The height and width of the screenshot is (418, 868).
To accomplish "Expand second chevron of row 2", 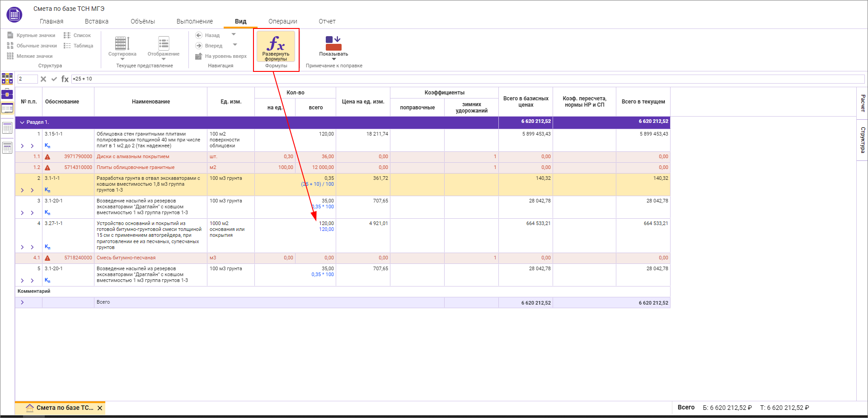I will tap(32, 190).
